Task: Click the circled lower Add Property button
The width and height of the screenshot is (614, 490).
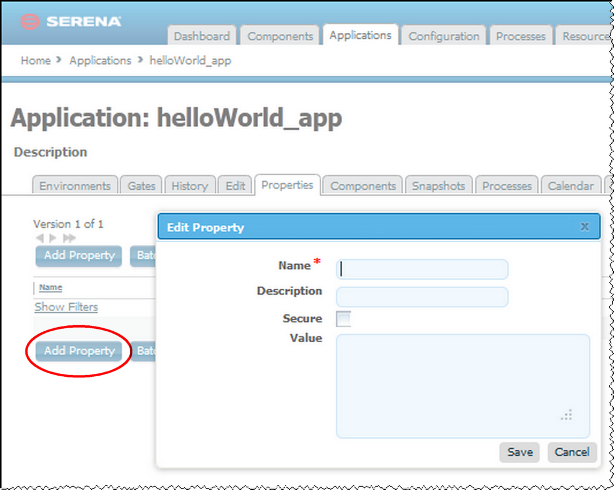Action: pyautogui.click(x=79, y=351)
